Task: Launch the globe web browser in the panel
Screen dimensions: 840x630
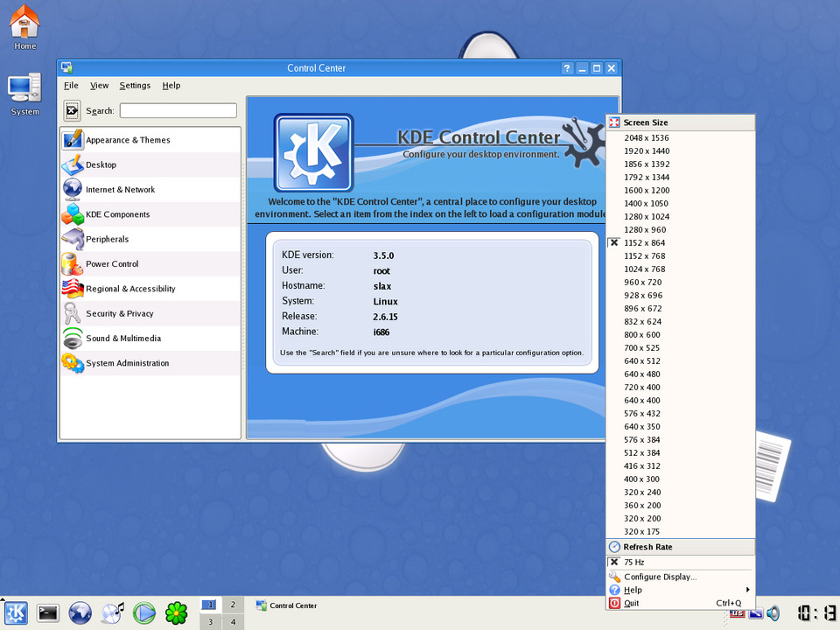Action: (80, 612)
